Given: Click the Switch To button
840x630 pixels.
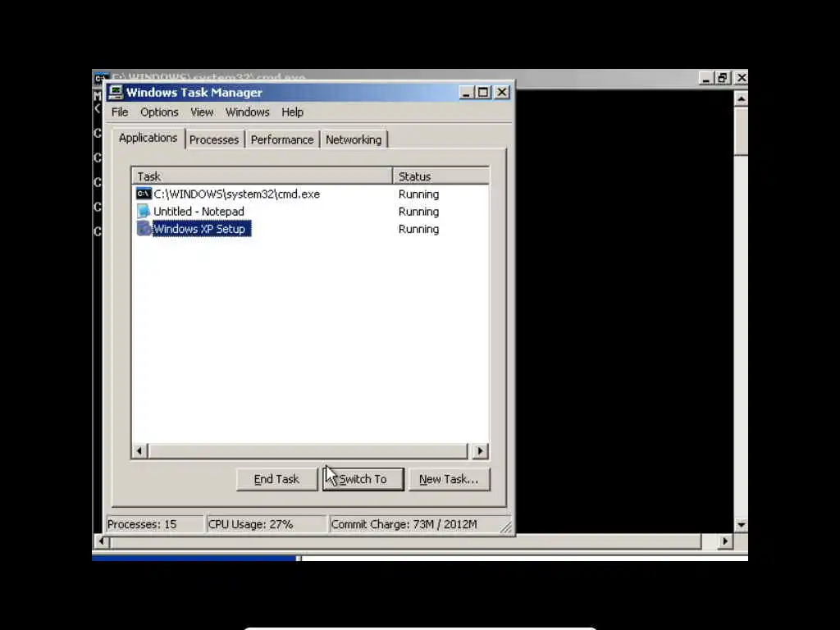Looking at the screenshot, I should click(363, 479).
